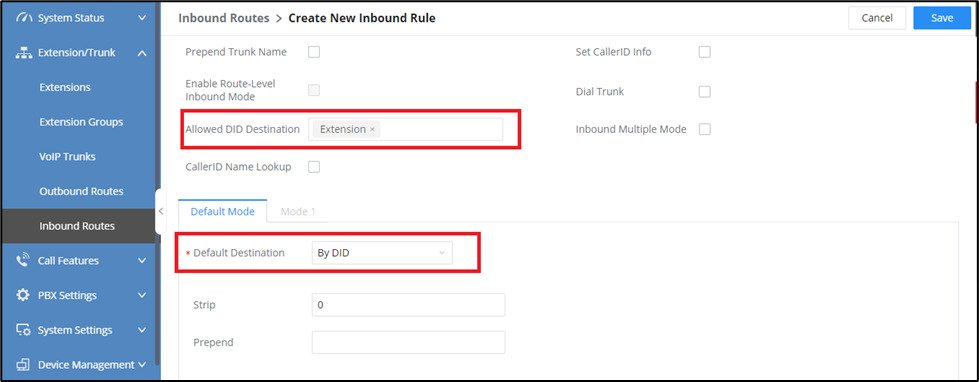Screen dimensions: 979x382
Task: Tick the Dial Trunk checkbox
Action: click(x=705, y=92)
